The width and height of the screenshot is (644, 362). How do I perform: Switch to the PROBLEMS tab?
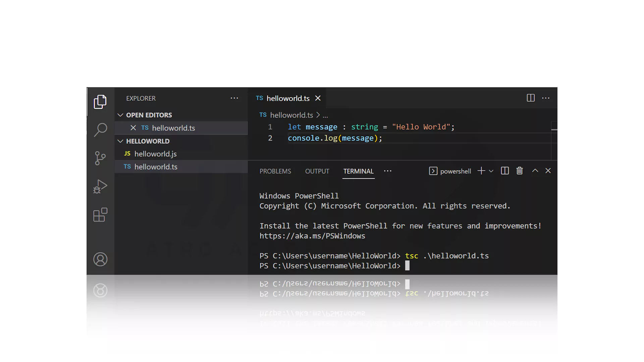[275, 171]
